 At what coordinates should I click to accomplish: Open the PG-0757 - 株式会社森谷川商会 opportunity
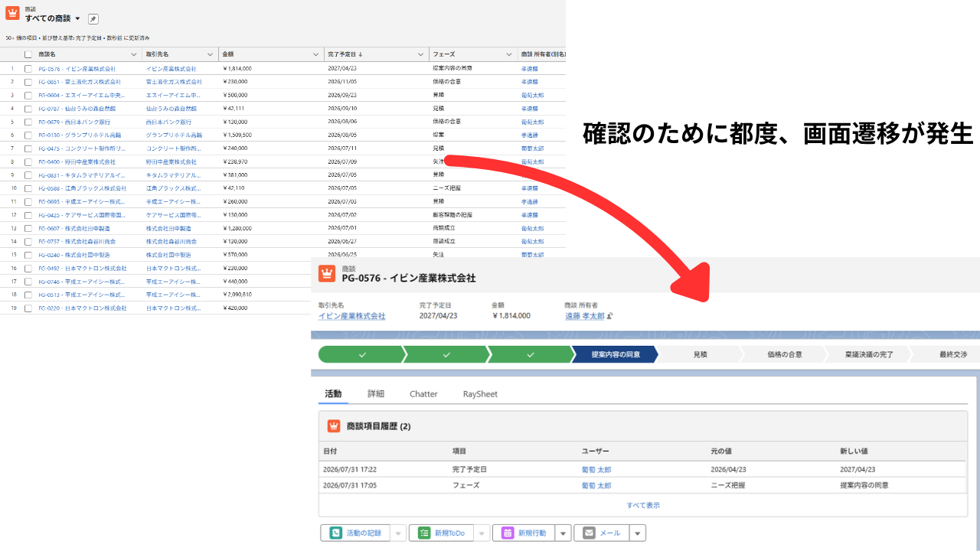tap(77, 242)
